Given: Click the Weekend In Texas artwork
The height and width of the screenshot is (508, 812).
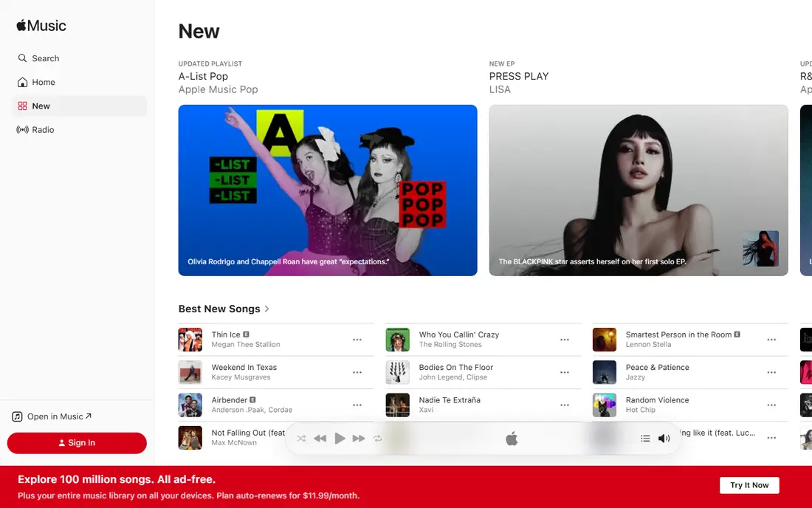Looking at the screenshot, I should click(190, 372).
